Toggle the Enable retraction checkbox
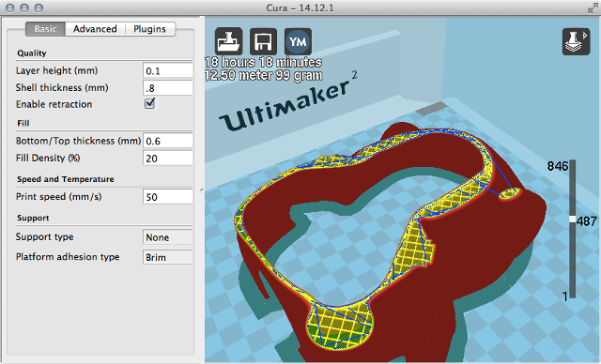This screenshot has height=364, width=601. [x=149, y=104]
